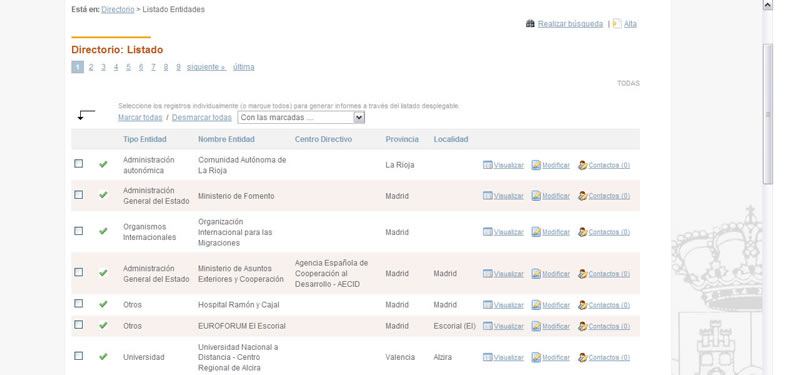Click Contactos icon for Universidad Nacional a Distancia
This screenshot has height=375, width=800.
(583, 357)
